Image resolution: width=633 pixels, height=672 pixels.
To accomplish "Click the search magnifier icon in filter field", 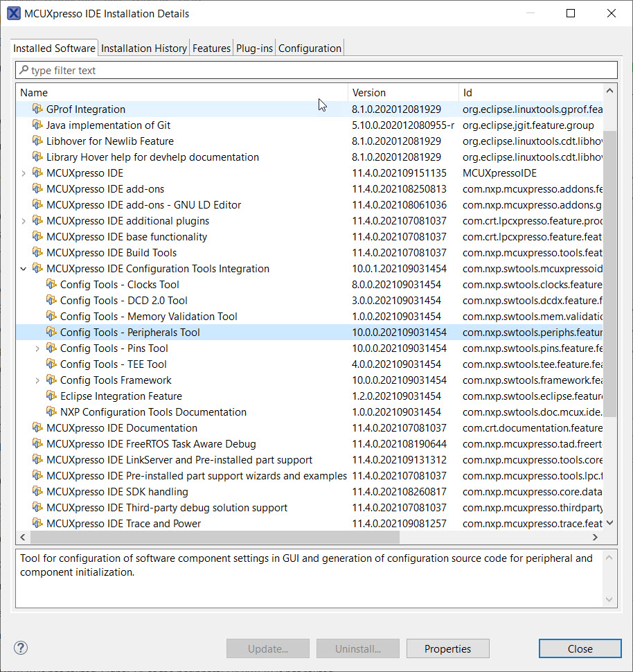I will [x=24, y=70].
